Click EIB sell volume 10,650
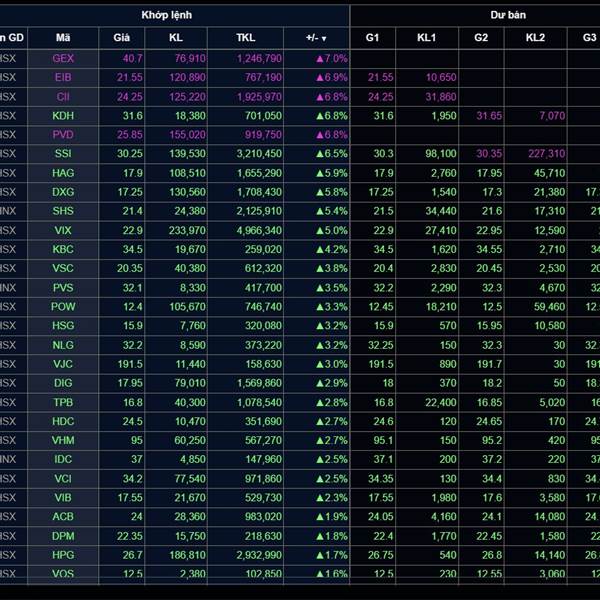 click(441, 77)
